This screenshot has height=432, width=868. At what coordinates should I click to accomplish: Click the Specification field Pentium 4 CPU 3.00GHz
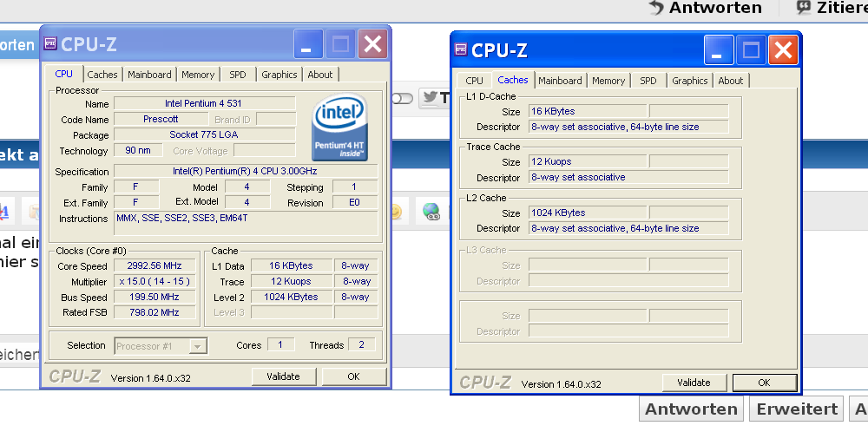tap(246, 171)
